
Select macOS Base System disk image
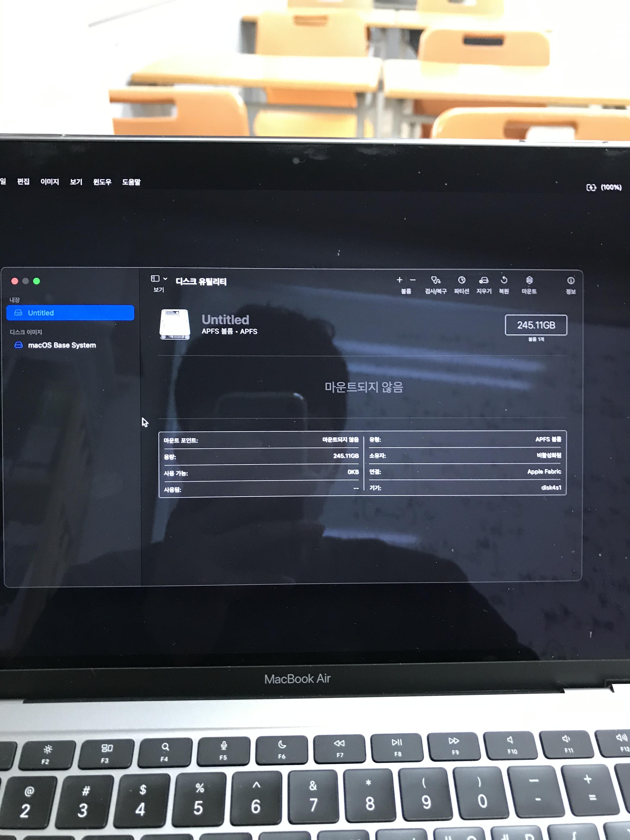click(x=61, y=345)
